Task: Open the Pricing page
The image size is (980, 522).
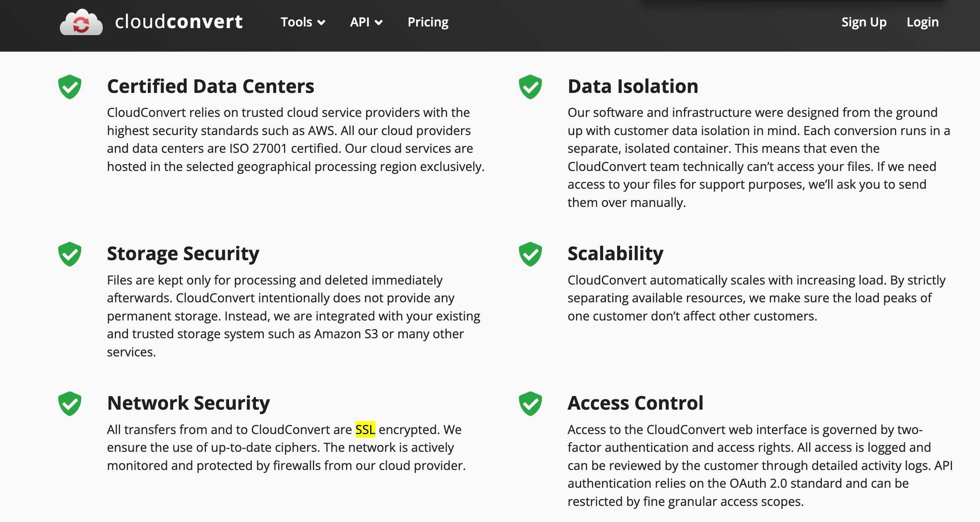Action: coord(428,22)
